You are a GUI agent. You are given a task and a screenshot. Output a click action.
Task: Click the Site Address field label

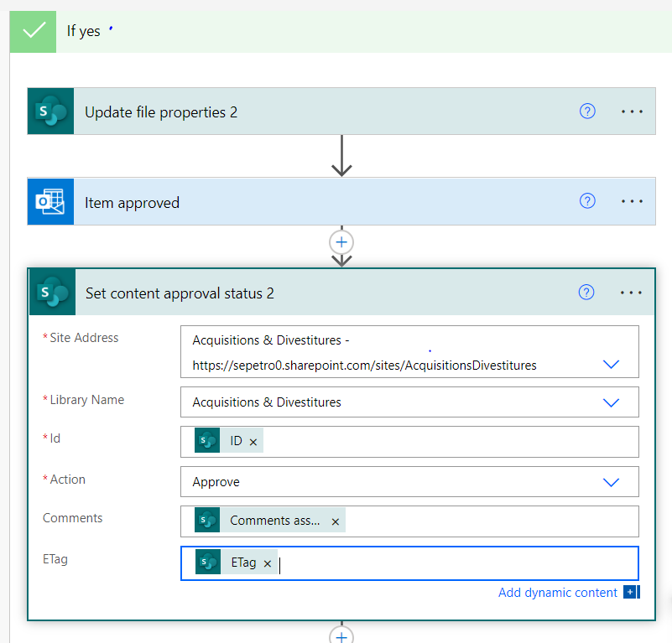tap(84, 338)
